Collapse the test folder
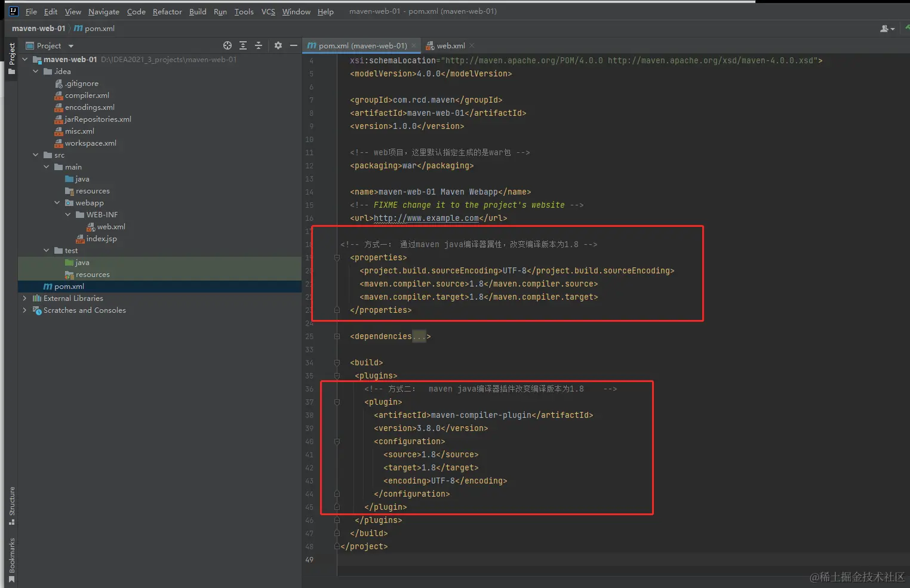The image size is (910, 588). pyautogui.click(x=47, y=250)
